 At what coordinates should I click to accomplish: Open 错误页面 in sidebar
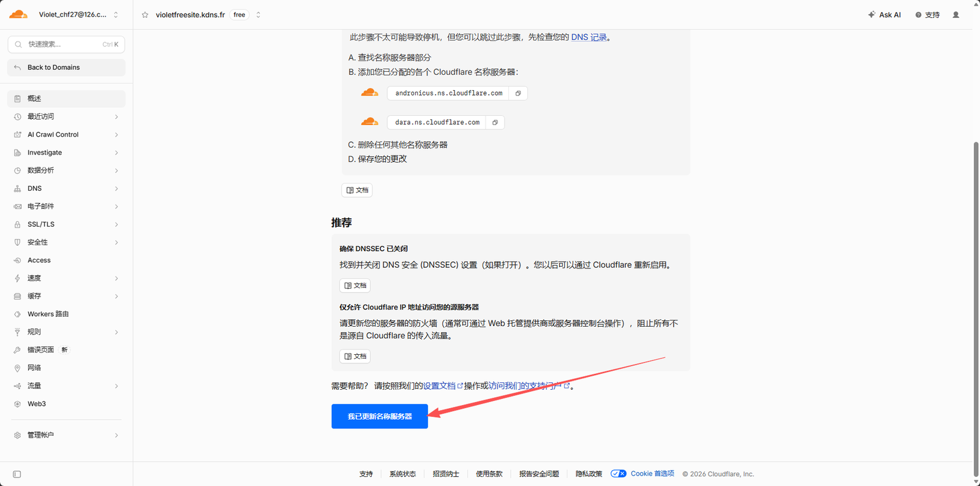(x=66, y=350)
